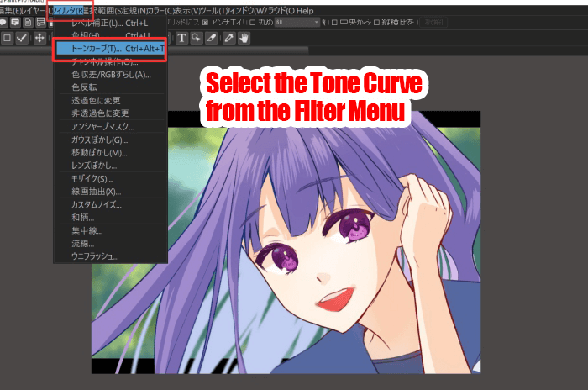Open the レイヤー(L) menu
The image size is (588, 390).
pos(36,11)
